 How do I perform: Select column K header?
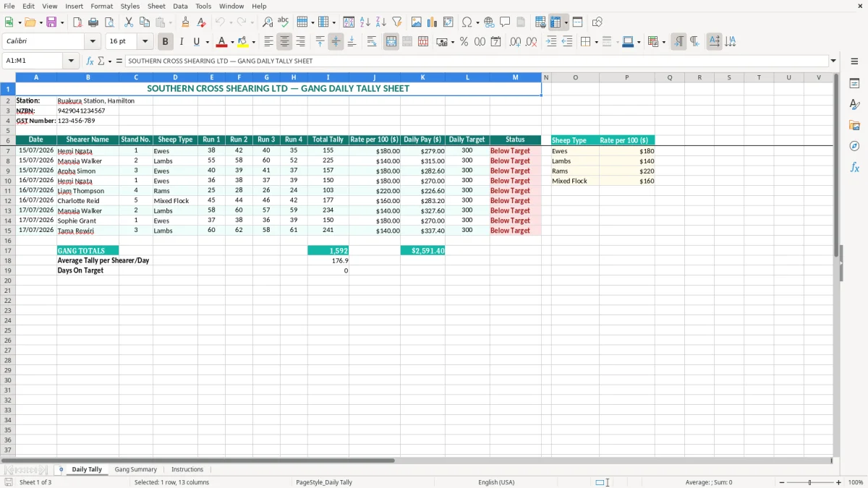(x=422, y=77)
